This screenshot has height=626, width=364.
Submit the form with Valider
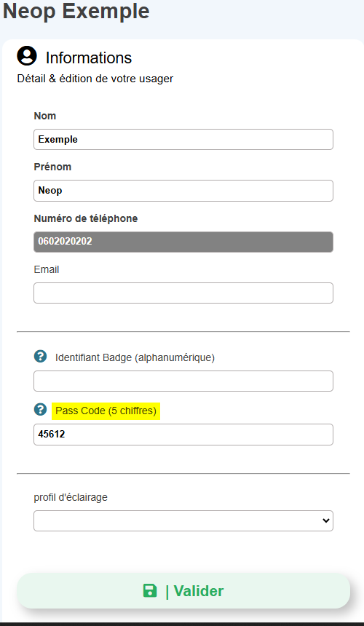[x=183, y=591]
